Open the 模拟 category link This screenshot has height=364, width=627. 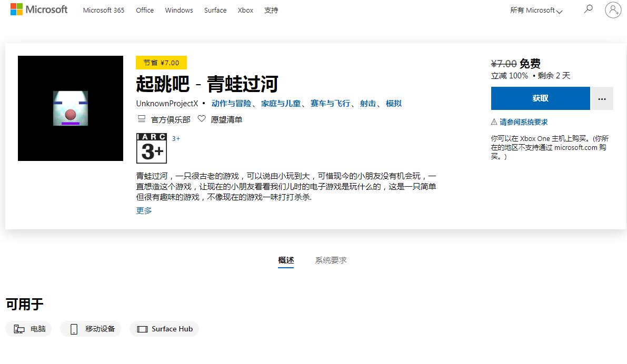pyautogui.click(x=393, y=104)
